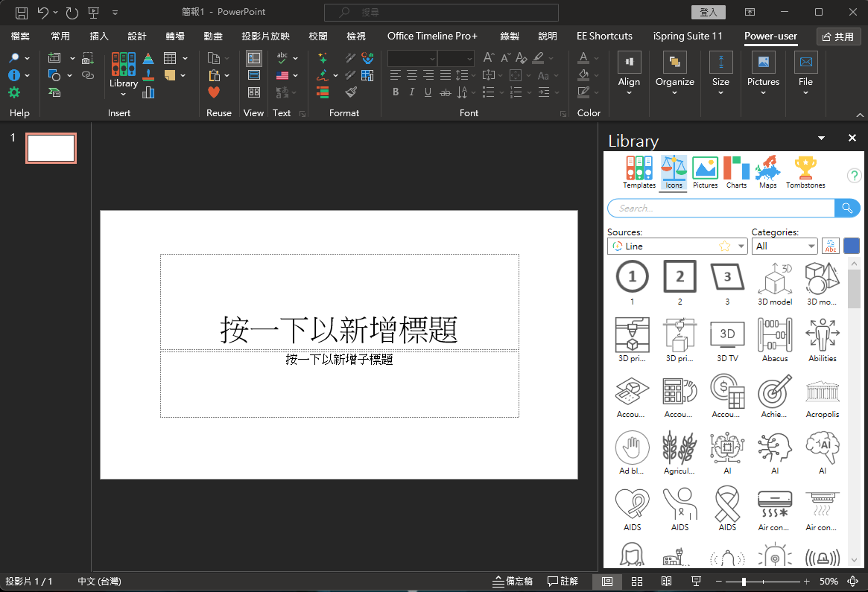Click the Organize tool in the ribbon
This screenshot has width=868, height=592.
675,74
